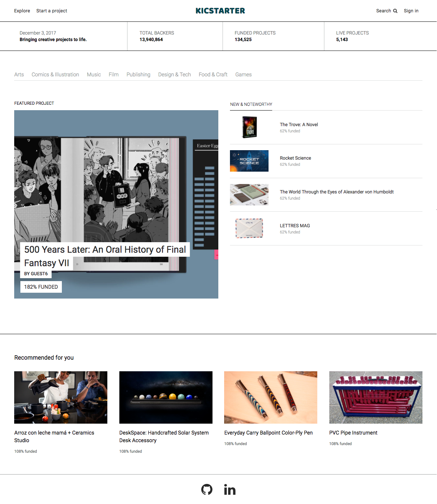Open the Explore link
437x504 pixels.
22,11
